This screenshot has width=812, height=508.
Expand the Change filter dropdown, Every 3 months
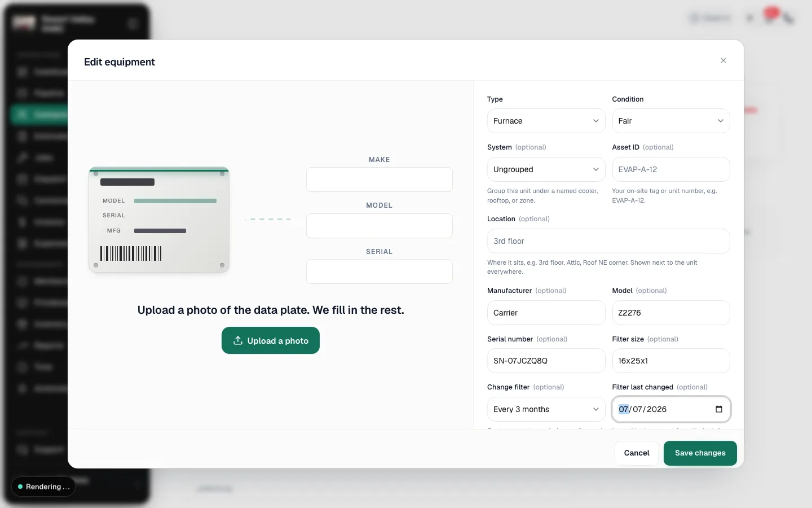pyautogui.click(x=546, y=409)
